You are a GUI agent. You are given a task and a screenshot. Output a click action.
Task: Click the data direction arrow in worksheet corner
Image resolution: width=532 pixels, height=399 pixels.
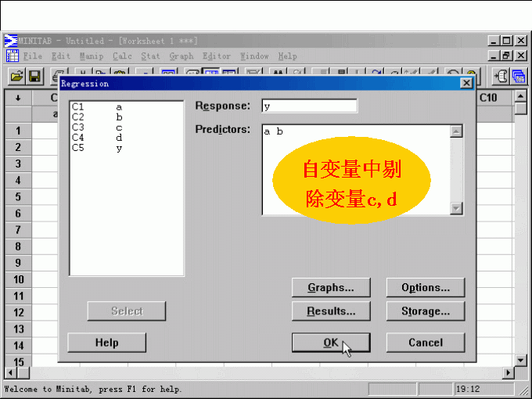pyautogui.click(x=18, y=98)
